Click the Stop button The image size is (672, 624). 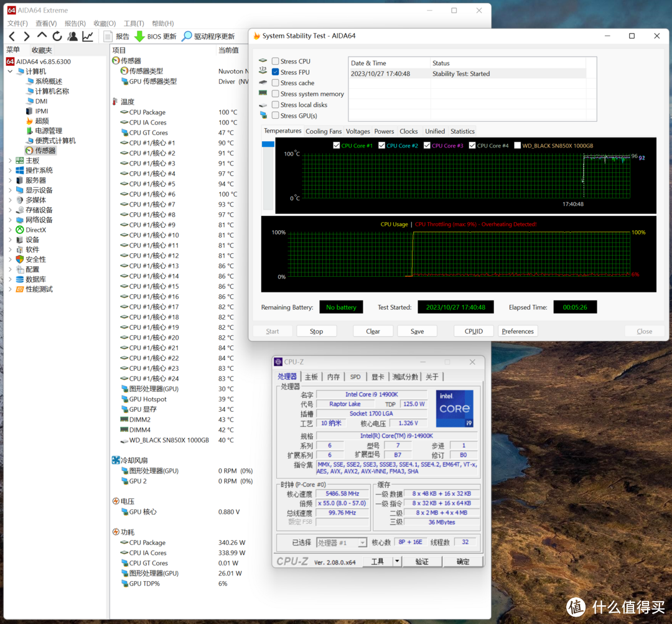pyautogui.click(x=316, y=331)
